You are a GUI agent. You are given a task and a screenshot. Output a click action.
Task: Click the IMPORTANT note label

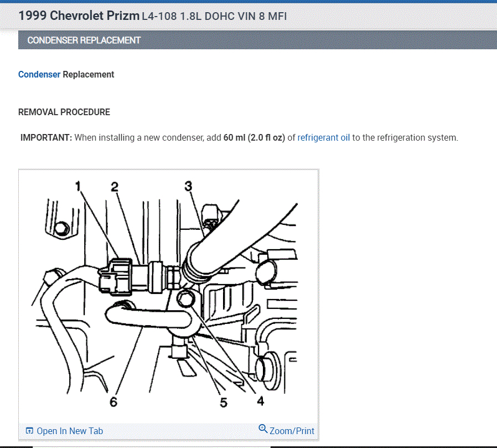click(x=46, y=137)
